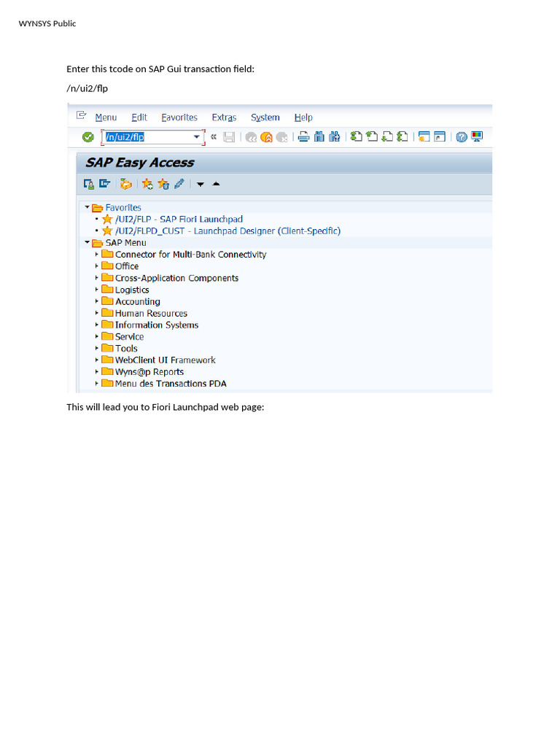560x747 pixels.
Task: Select the Wyns@p Reports tree label
Action: (149, 372)
